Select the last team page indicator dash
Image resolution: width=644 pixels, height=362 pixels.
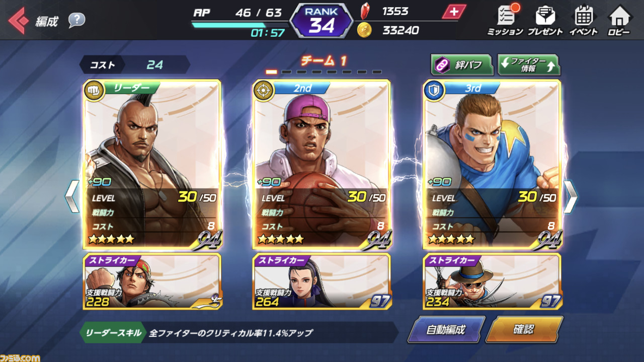(x=377, y=72)
